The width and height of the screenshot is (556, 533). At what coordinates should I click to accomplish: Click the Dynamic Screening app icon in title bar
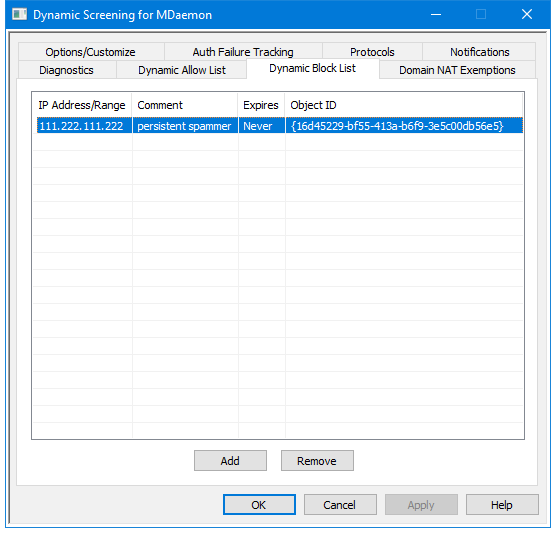pyautogui.click(x=20, y=15)
